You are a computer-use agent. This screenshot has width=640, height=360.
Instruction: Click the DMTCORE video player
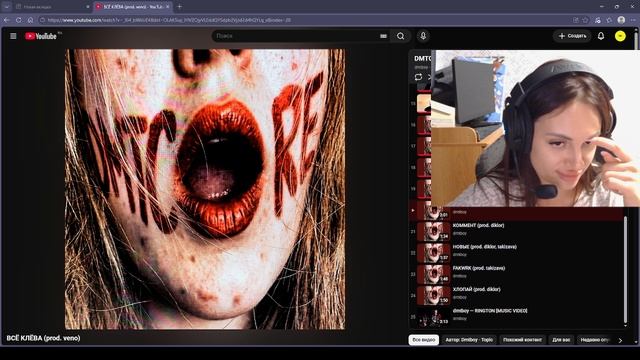(205, 189)
